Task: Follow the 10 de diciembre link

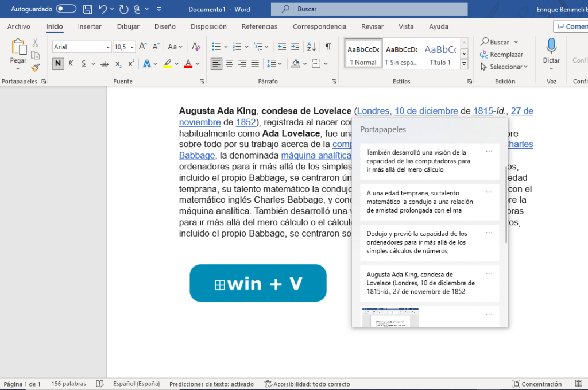Action: coord(426,111)
